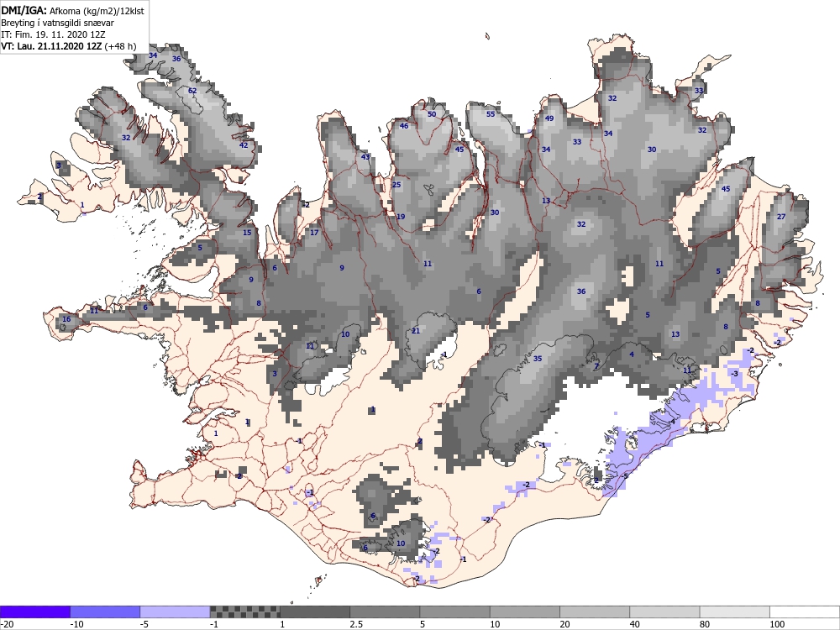This screenshot has width=840, height=630.
Task: Click the '2.5' legend tick label
Action: click(x=356, y=624)
